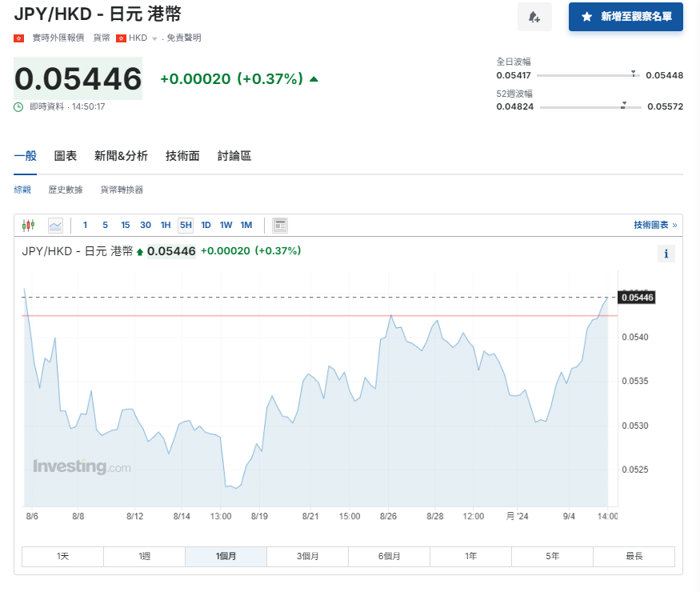This screenshot has height=592, width=700.
Task: Select the 1W interval in chart toolbar
Action: [226, 225]
